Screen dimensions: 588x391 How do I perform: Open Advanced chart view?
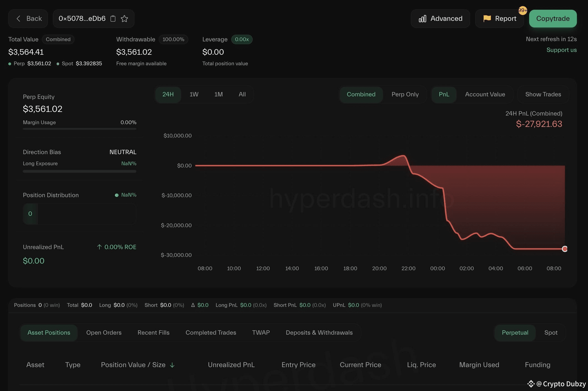pos(440,19)
